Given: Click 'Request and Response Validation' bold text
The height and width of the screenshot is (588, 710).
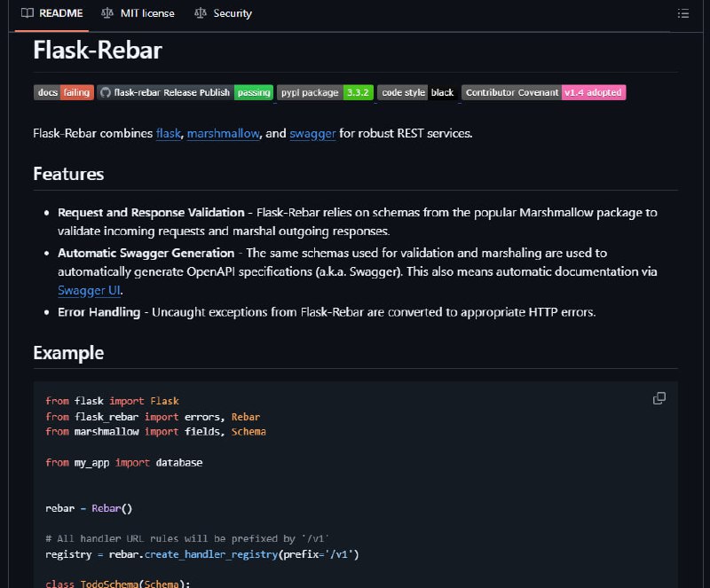Looking at the screenshot, I should pos(151,212).
